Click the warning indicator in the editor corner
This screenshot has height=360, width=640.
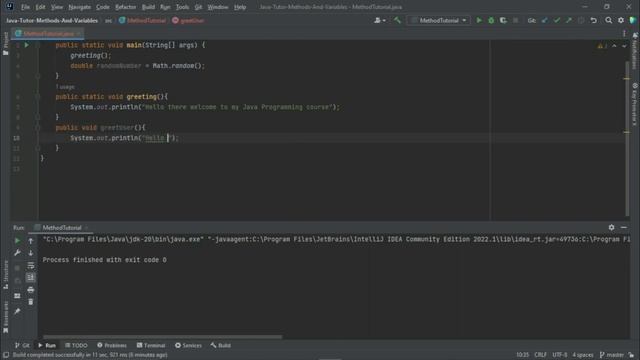602,46
